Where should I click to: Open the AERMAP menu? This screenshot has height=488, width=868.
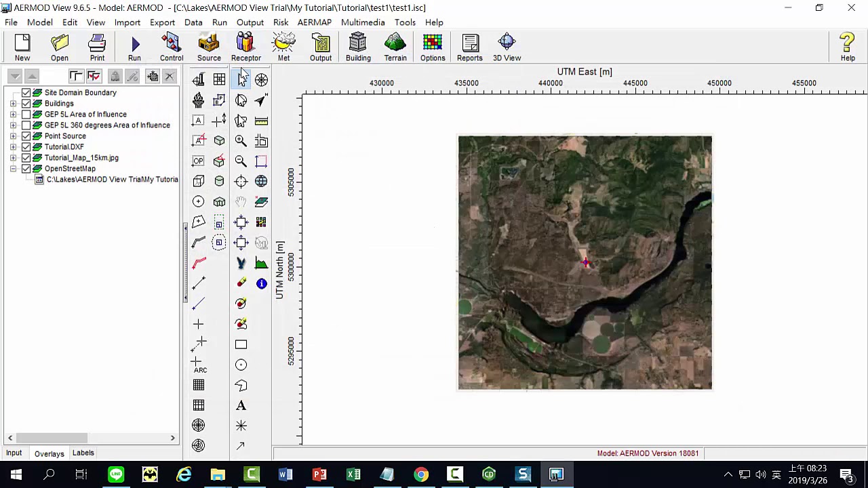click(315, 22)
